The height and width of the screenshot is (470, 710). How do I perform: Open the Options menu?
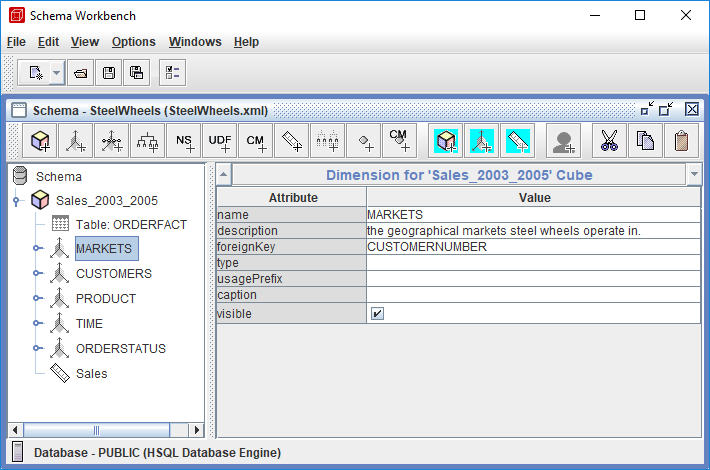click(133, 42)
